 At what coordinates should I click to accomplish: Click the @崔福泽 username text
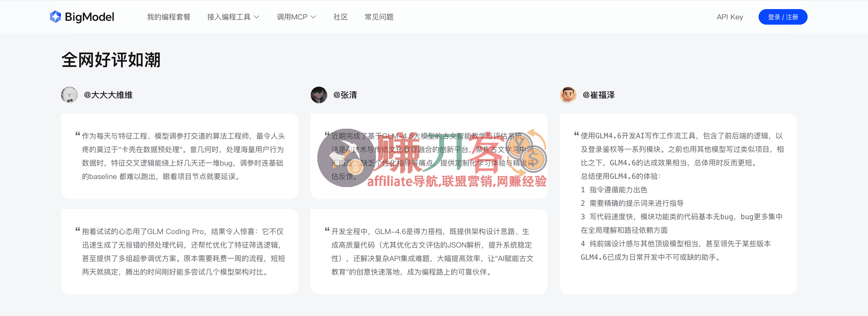[599, 95]
